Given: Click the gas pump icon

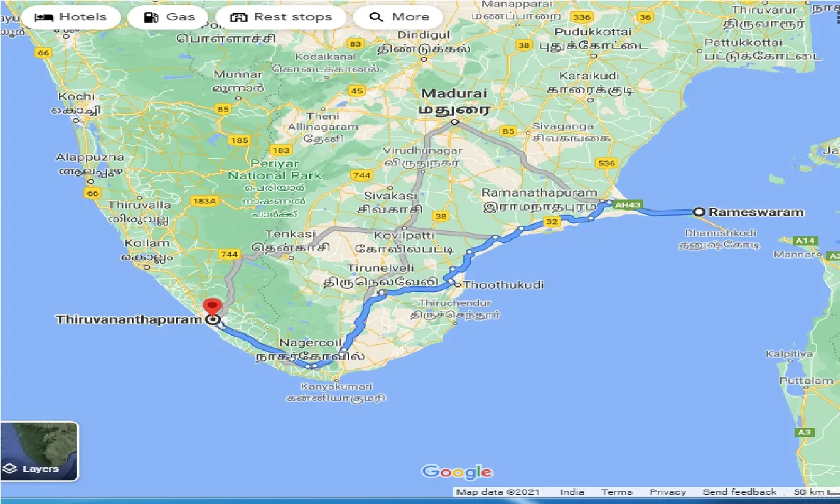Looking at the screenshot, I should coord(150,17).
